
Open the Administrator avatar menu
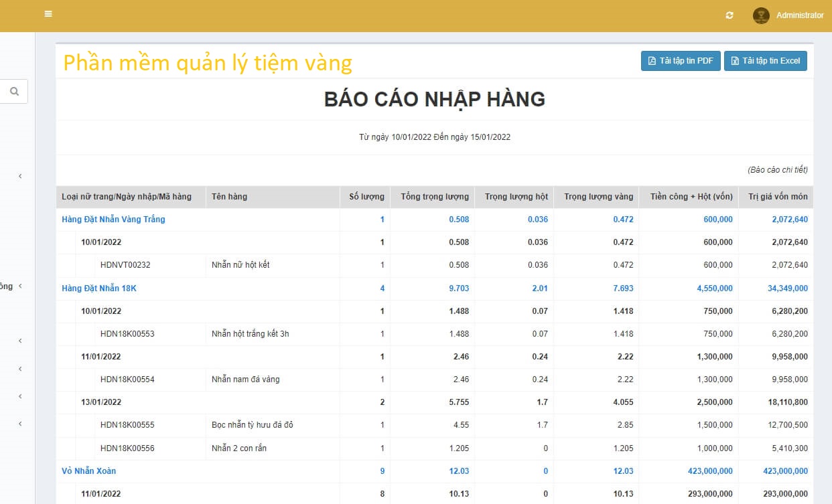click(761, 15)
